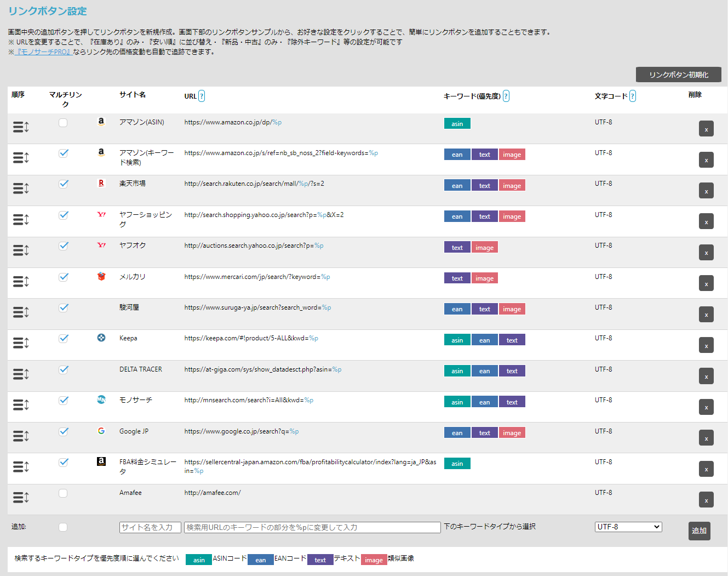The width and height of the screenshot is (728, 576).
Task: Click the Rakuten R icon
Action: [x=101, y=184]
